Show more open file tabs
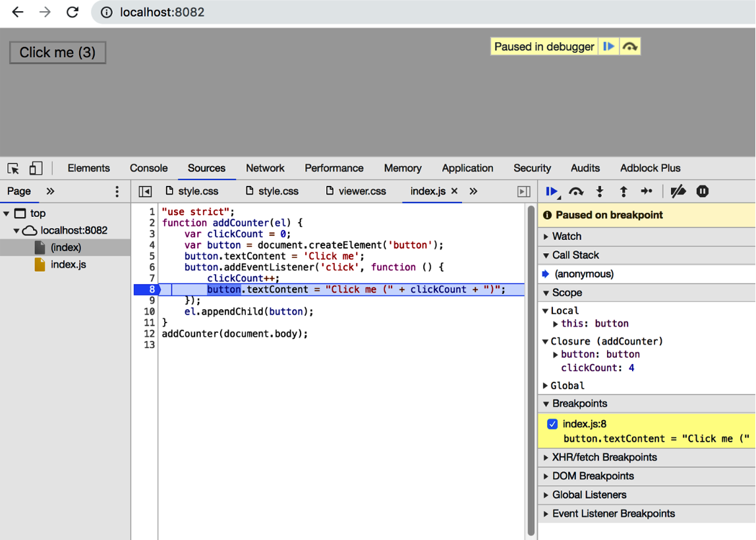Viewport: 756px width, 540px height. pos(473,191)
